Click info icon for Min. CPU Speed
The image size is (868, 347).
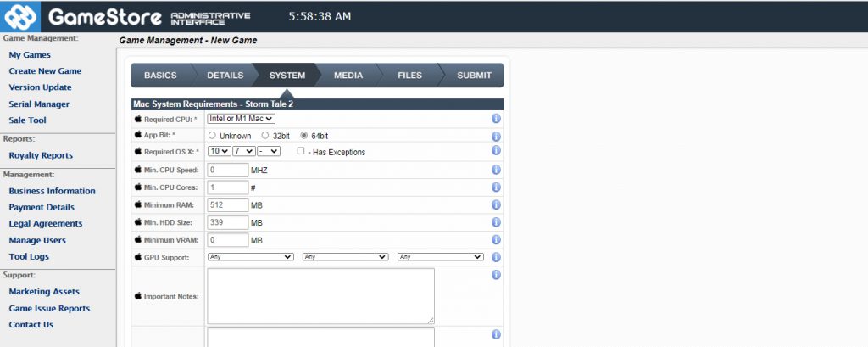496,170
